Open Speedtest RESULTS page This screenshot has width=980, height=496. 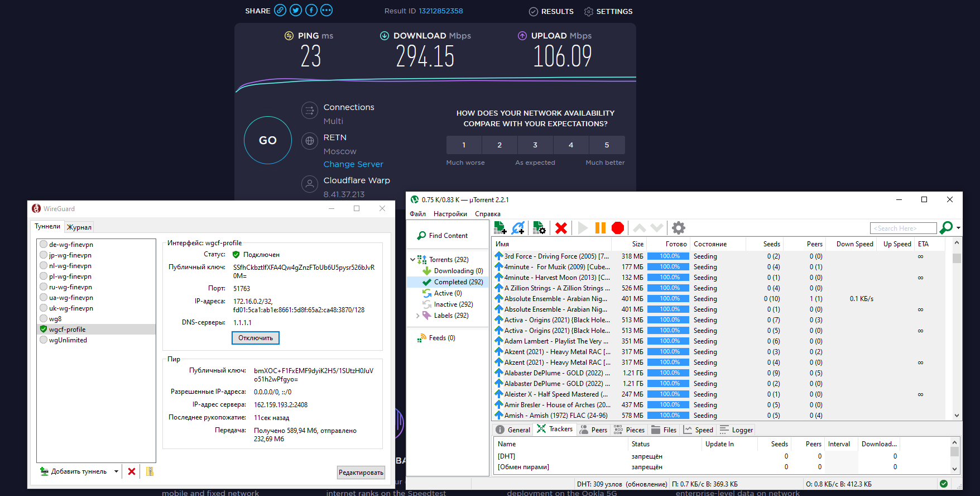551,11
